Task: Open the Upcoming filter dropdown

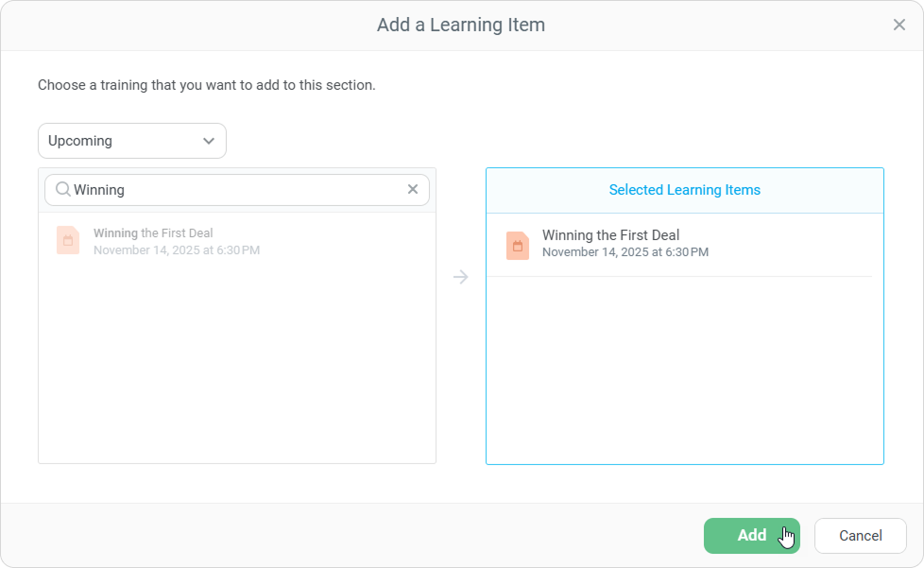Action: pyautogui.click(x=131, y=141)
